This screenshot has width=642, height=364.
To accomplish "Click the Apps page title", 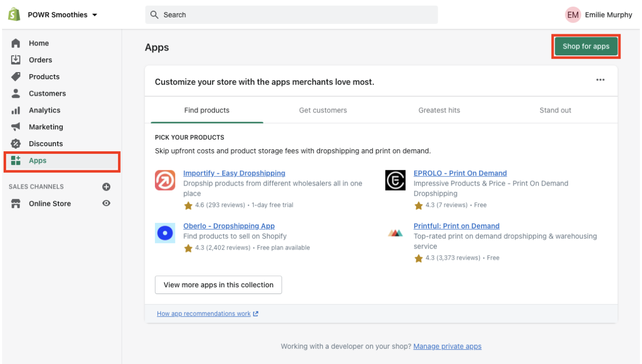I will (x=157, y=48).
